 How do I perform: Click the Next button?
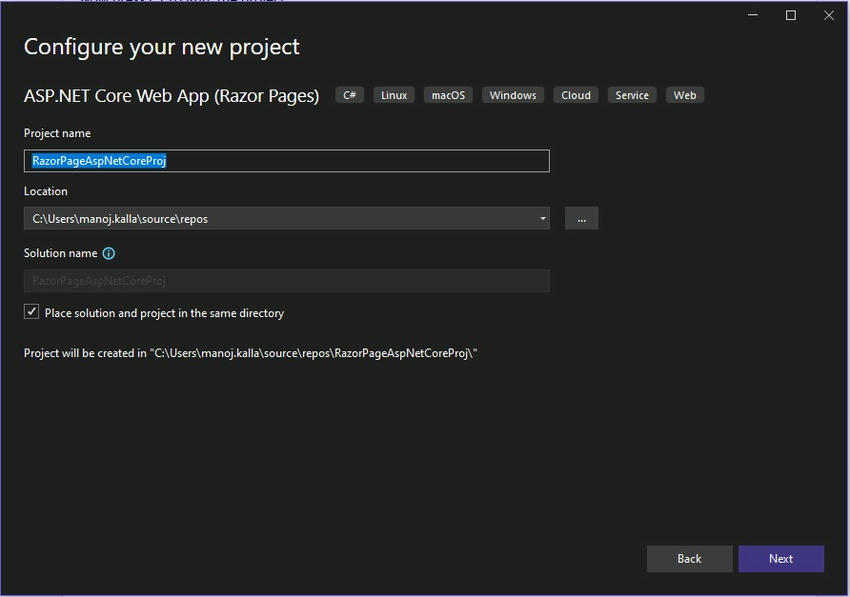pos(781,559)
